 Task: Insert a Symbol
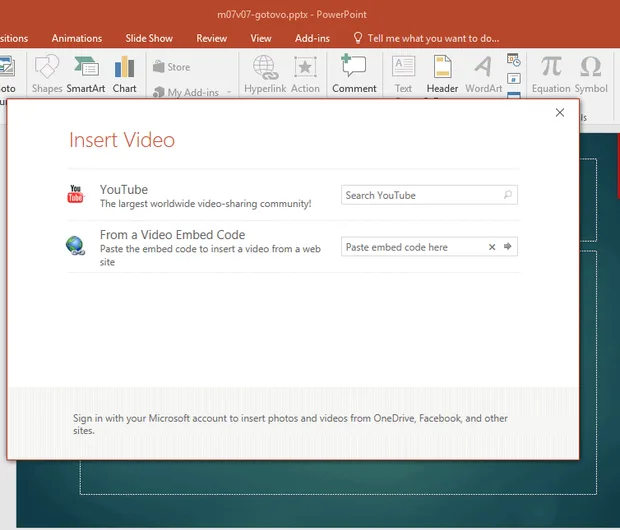click(591, 74)
